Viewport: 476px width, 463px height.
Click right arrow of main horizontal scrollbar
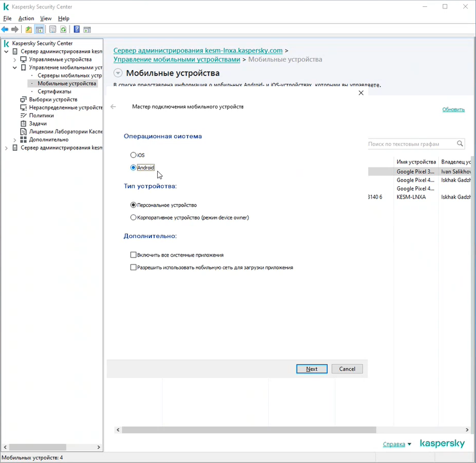coord(467,430)
